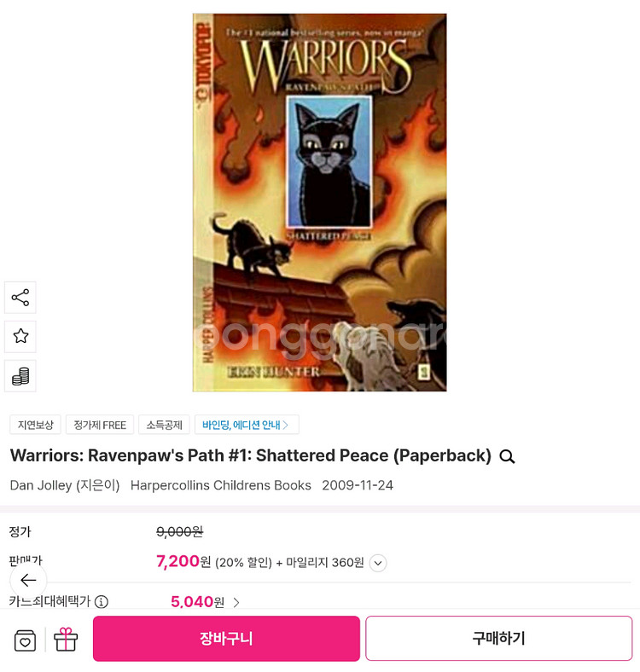Enlarge the Warriors book cover image
The image size is (640, 672).
point(319,203)
